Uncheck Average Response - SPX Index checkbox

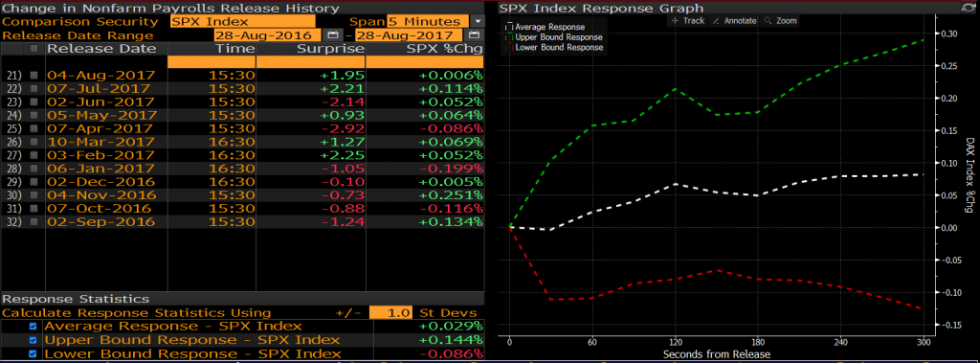[33, 327]
